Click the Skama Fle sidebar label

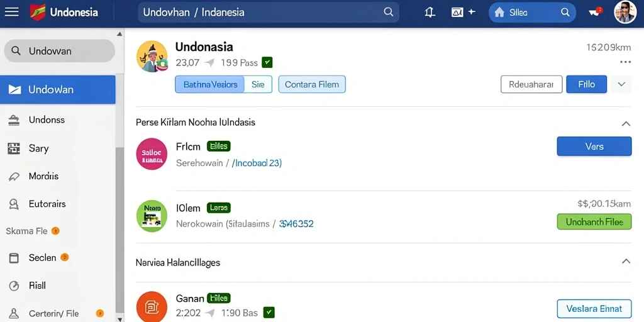[x=26, y=231]
